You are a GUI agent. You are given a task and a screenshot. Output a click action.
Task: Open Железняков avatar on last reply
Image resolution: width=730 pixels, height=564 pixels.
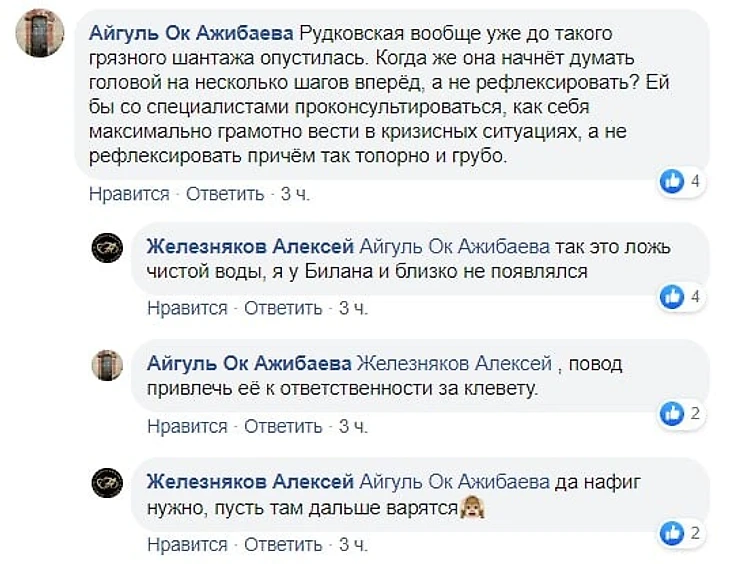coord(107,483)
